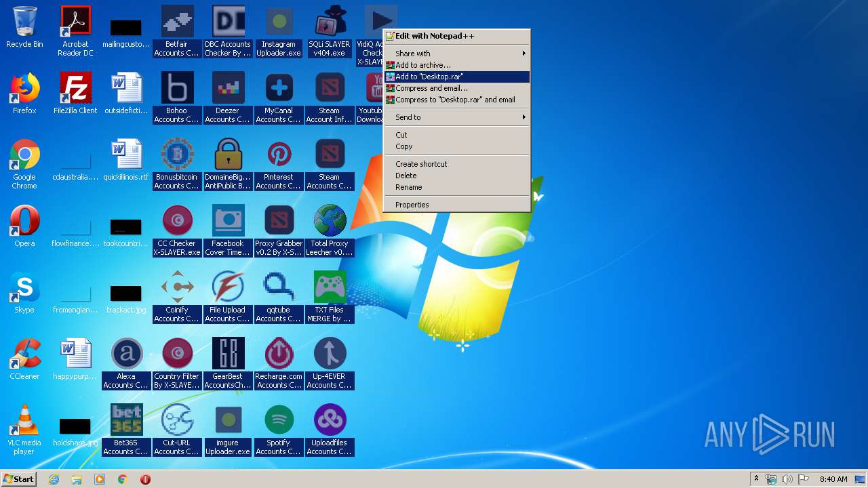
Task: Select the quickillinois.rtf document
Action: [126, 160]
